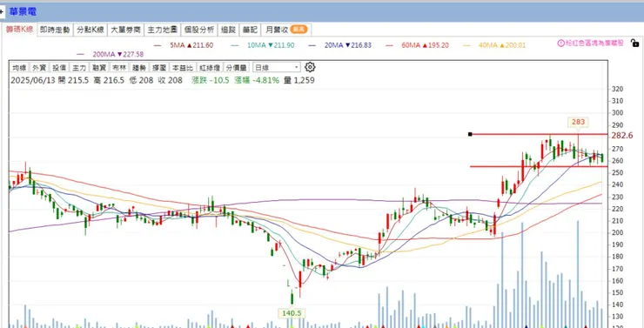Image resolution: width=644 pixels, height=328 pixels.
Task: Click the 漲幅 -4.81% value
Action: pos(257,80)
